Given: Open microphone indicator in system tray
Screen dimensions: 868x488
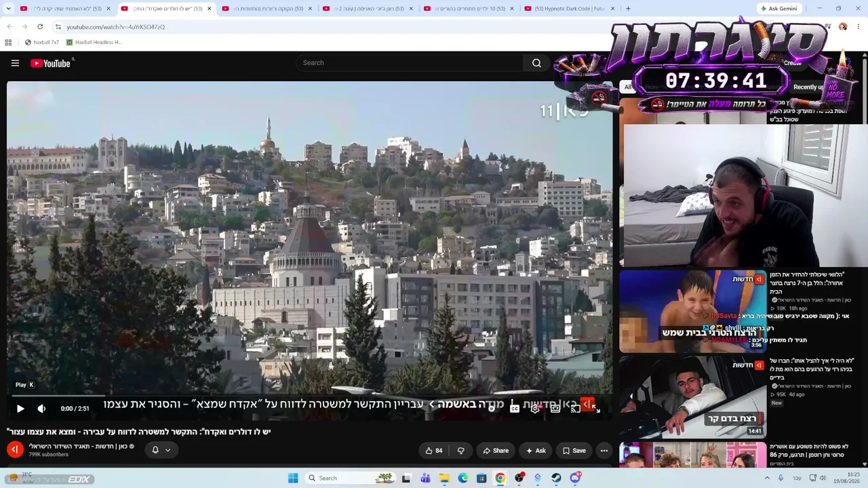Looking at the screenshot, I should 781,479.
